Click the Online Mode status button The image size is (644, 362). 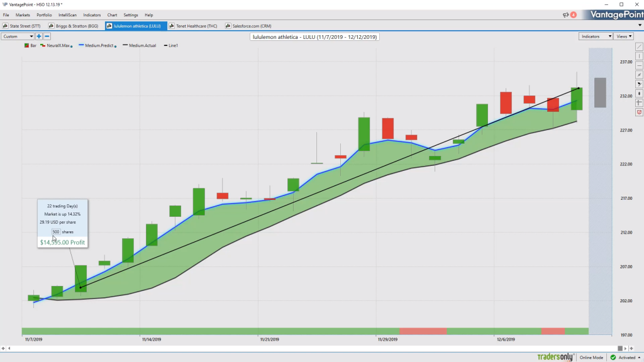pos(591,358)
